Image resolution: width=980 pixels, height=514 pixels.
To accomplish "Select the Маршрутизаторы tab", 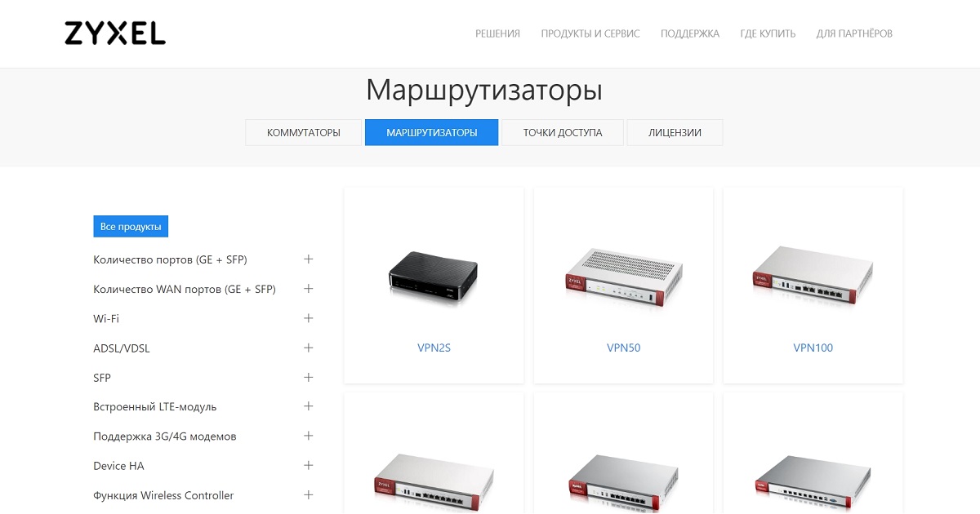I will coord(431,132).
